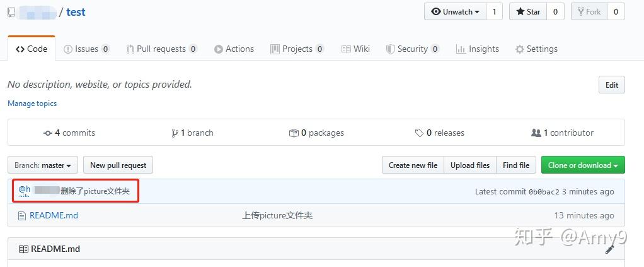
Task: Open the README.md file link
Action: (x=54, y=216)
